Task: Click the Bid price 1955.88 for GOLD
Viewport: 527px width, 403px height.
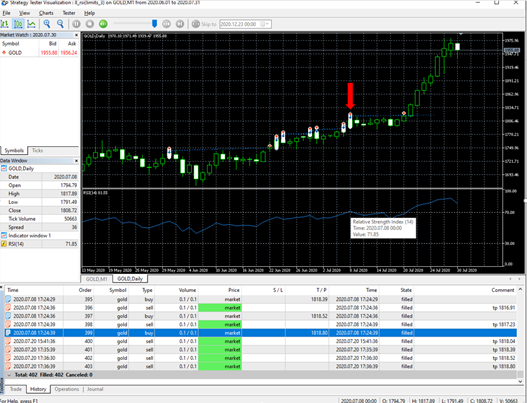Action: (x=49, y=52)
